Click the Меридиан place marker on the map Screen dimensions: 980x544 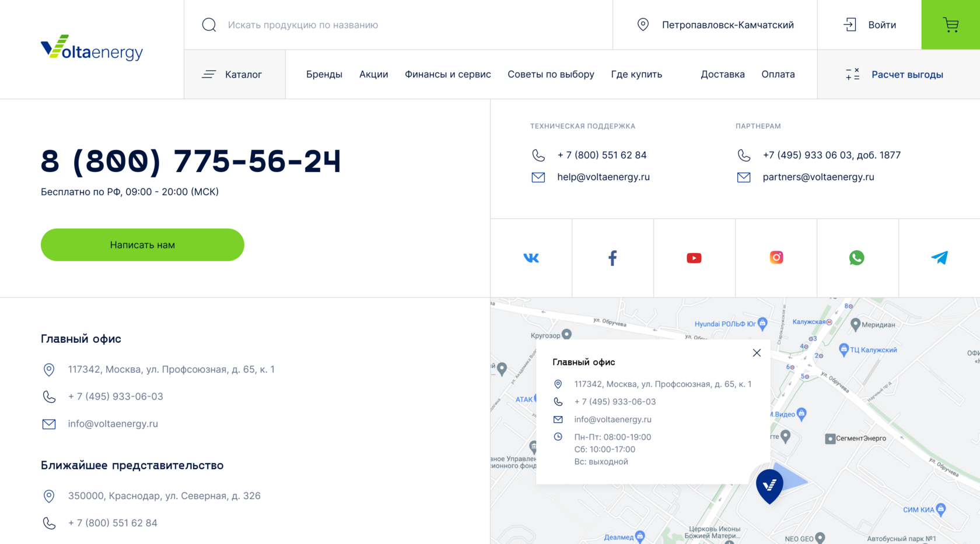coord(856,324)
